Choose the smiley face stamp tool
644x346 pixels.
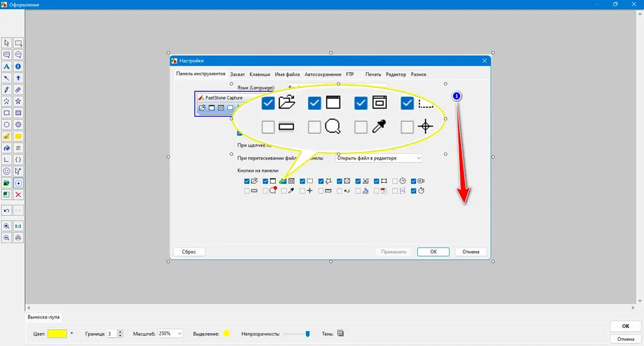click(6, 171)
